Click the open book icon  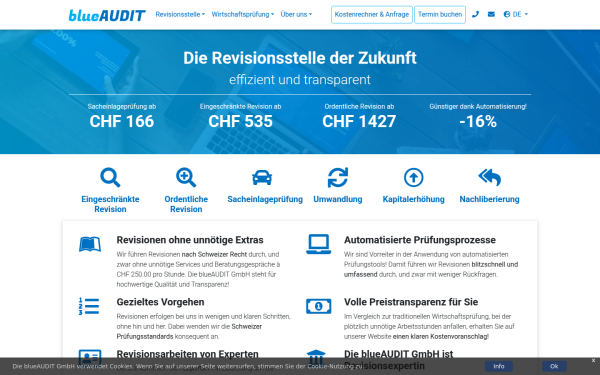[x=90, y=244]
